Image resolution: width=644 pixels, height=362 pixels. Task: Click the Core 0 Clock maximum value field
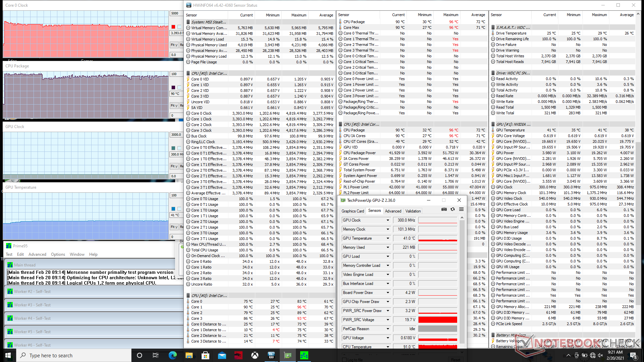(x=175, y=13)
